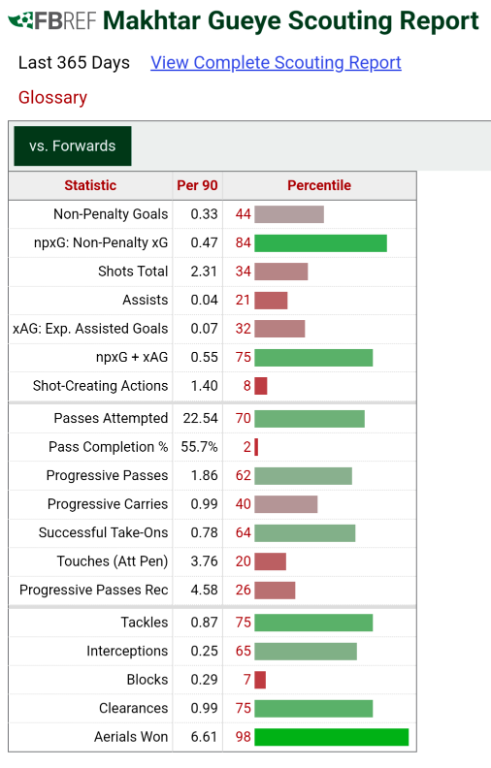The image size is (491, 768).
Task: Click the Percentile column header
Action: (x=319, y=186)
